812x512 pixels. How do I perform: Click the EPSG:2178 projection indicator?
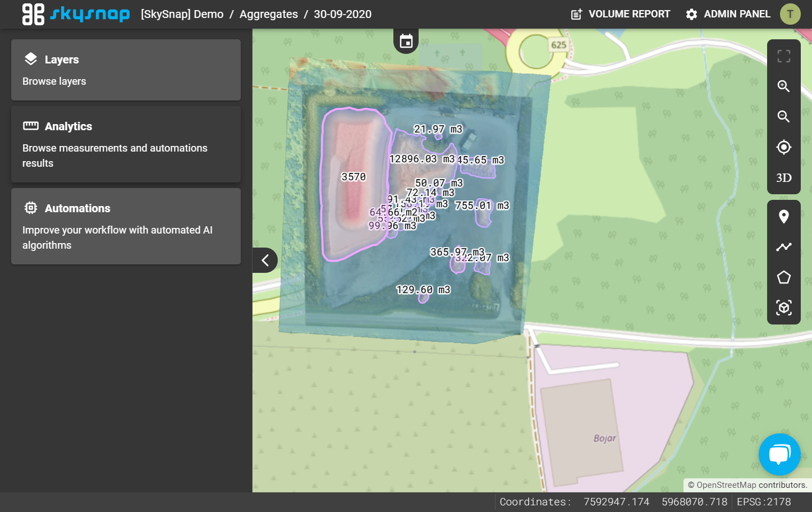coord(764,502)
